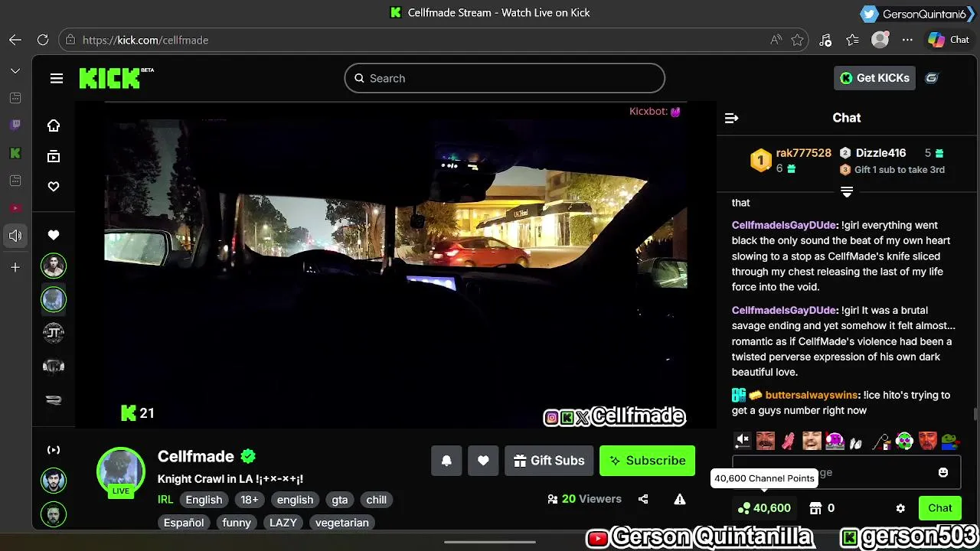Open YouTube tab in browser vertical tabs

coord(15,208)
